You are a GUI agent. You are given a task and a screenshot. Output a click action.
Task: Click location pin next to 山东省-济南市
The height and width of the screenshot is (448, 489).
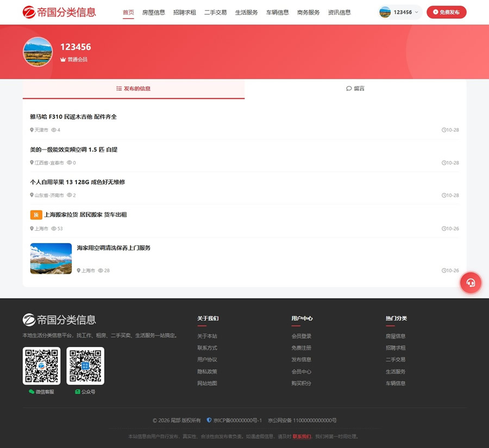[32, 195]
